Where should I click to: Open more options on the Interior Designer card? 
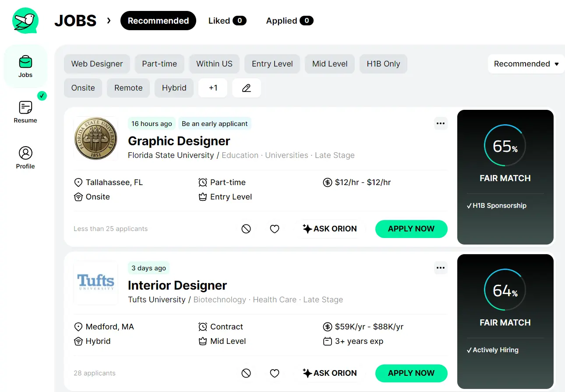pyautogui.click(x=441, y=268)
